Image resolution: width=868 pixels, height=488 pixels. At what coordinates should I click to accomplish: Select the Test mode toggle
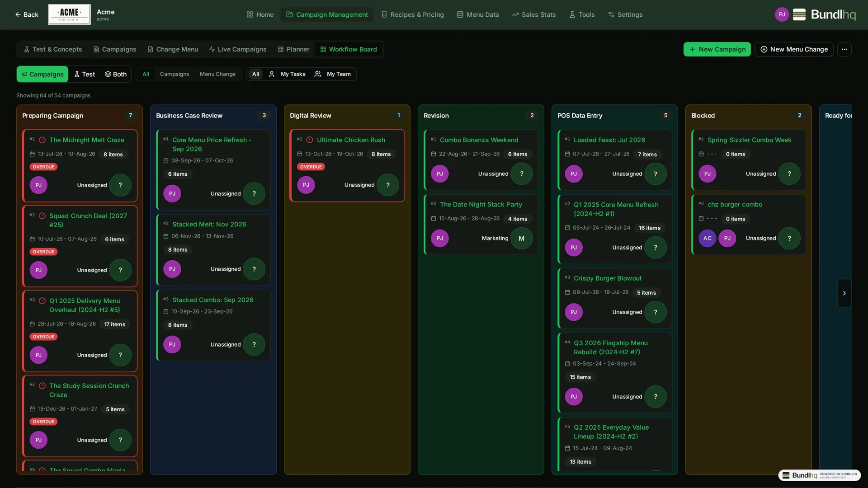(x=85, y=74)
